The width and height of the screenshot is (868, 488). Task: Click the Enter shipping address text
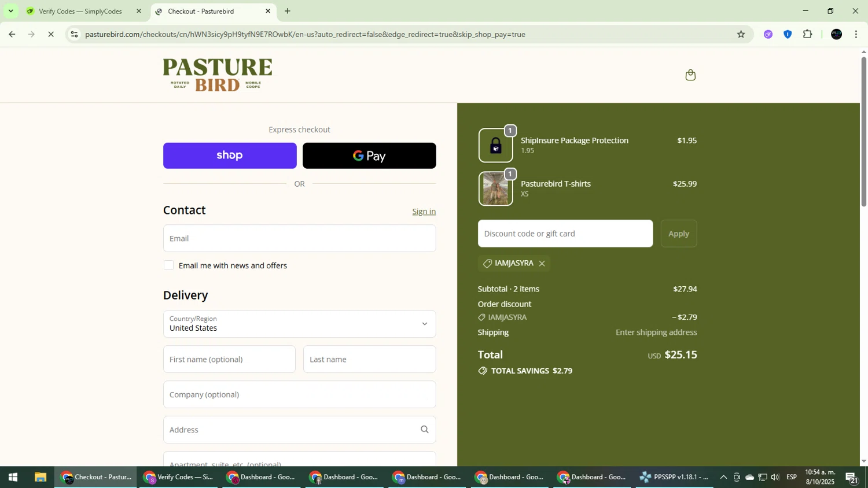point(656,332)
